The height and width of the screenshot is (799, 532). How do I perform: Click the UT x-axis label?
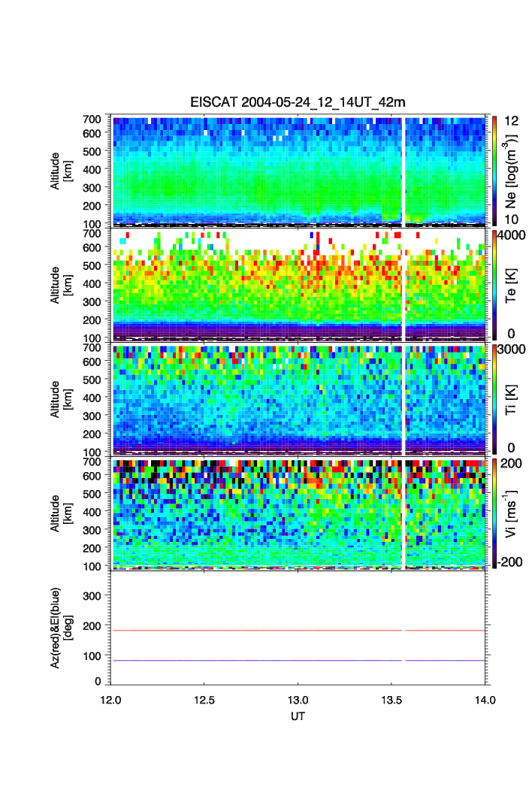tap(298, 717)
